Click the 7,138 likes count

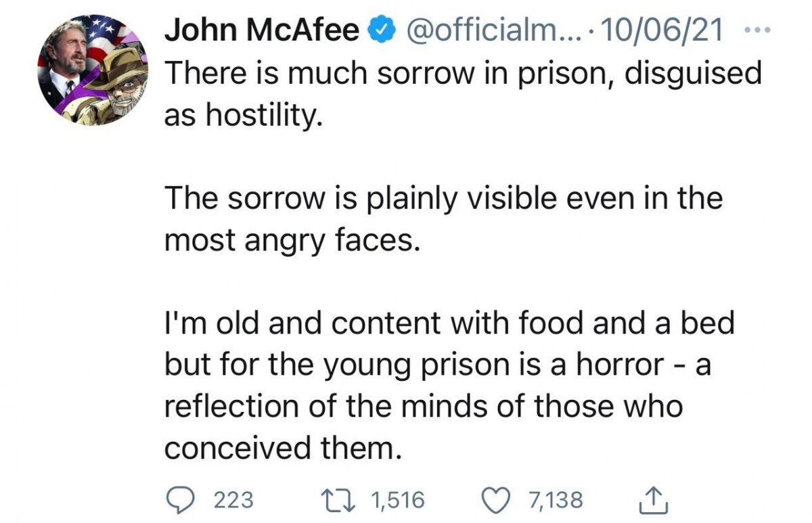click(x=556, y=501)
